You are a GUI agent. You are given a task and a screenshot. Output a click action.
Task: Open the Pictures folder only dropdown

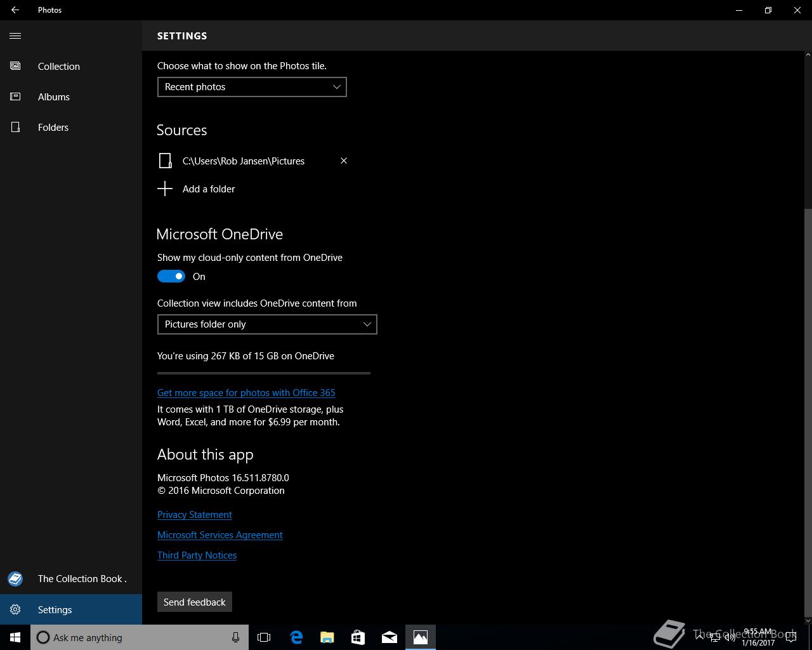pos(267,324)
